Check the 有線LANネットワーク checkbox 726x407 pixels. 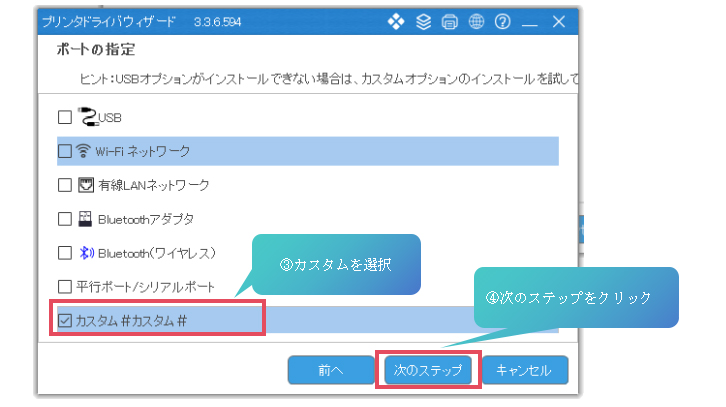click(65, 185)
